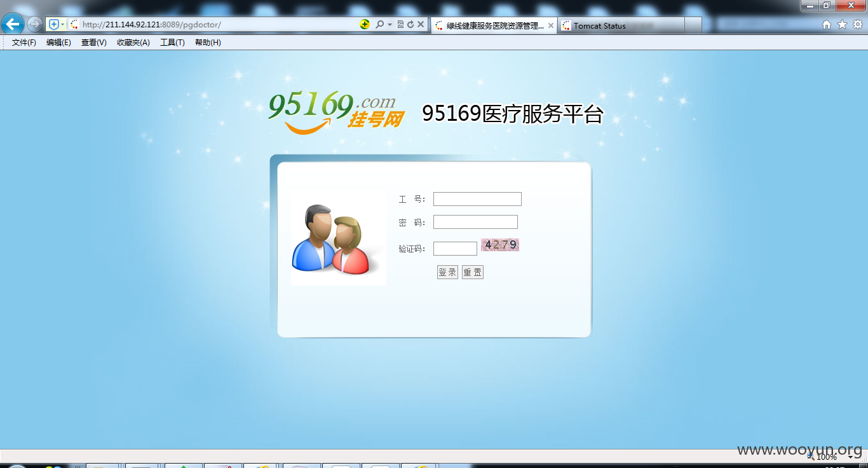Viewport: 868px width, 468px height.
Task: Click the 验证码 input field
Action: click(x=455, y=249)
